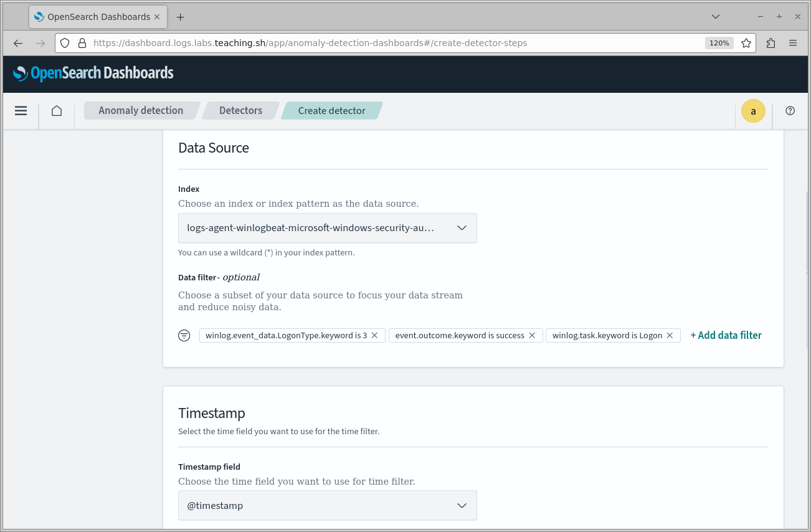811x532 pixels.
Task: Bookmark this page with star icon
Action: click(746, 43)
